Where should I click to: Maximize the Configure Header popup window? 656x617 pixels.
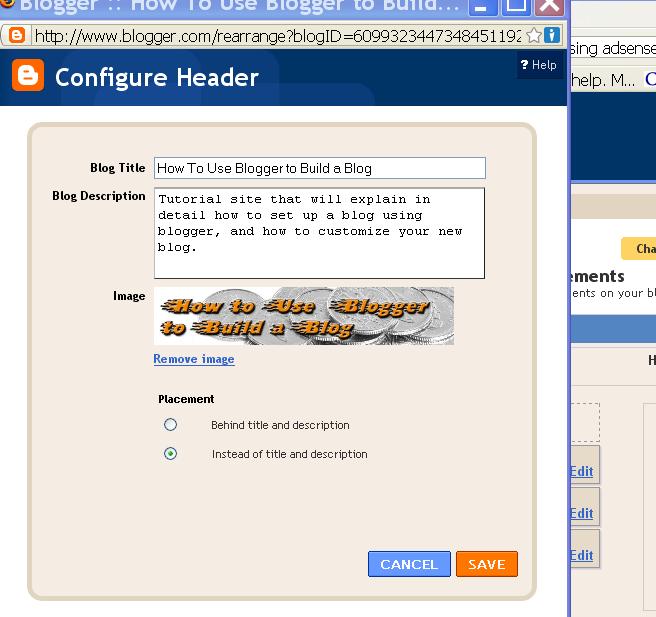pyautogui.click(x=516, y=6)
